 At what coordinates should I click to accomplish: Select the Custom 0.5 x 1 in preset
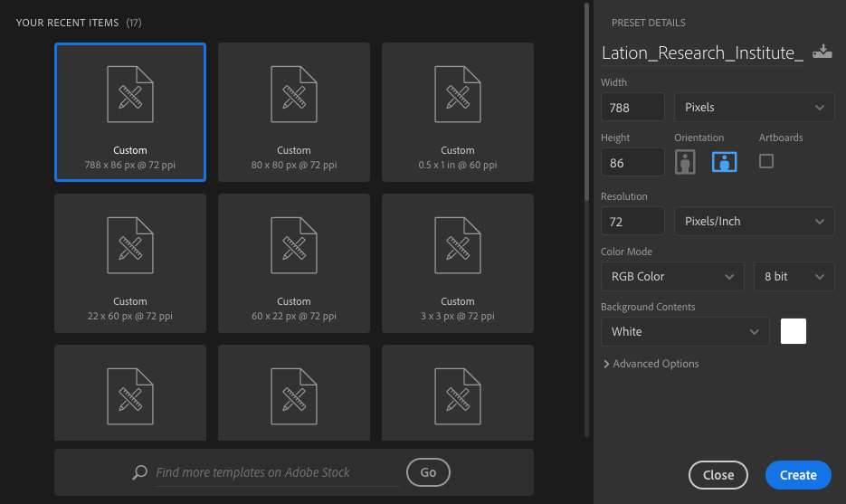coord(458,111)
